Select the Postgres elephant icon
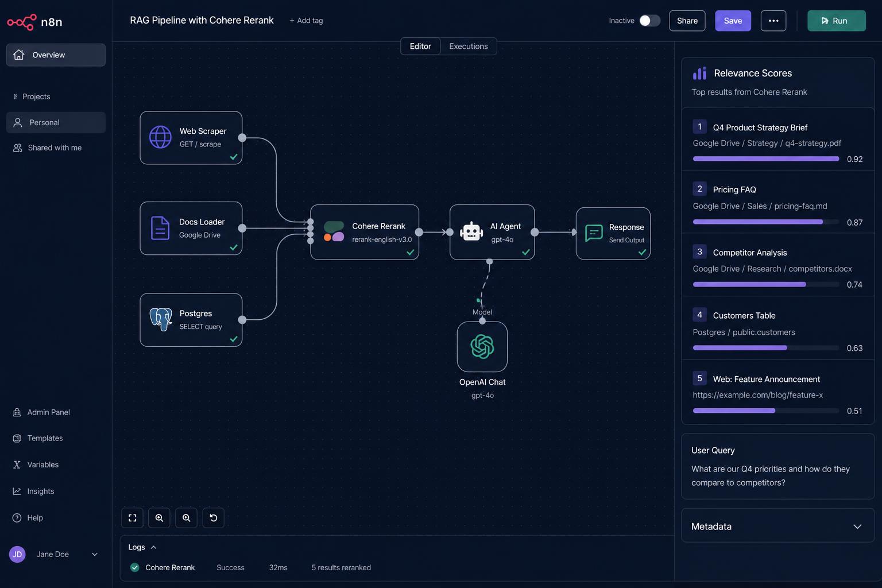The image size is (882, 588). (161, 319)
